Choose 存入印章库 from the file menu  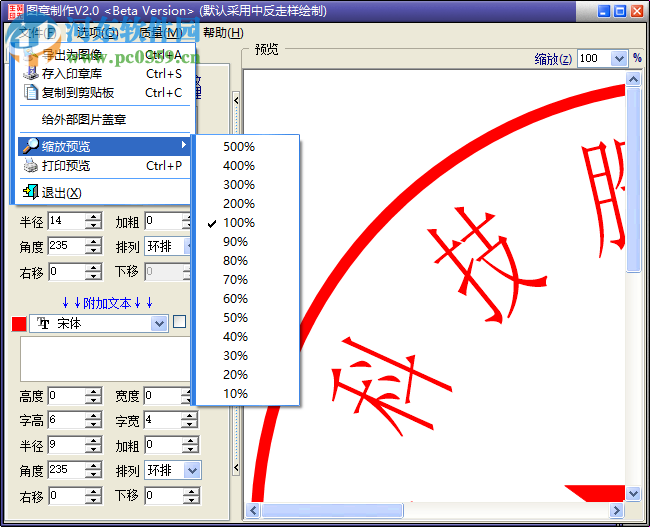(104, 73)
